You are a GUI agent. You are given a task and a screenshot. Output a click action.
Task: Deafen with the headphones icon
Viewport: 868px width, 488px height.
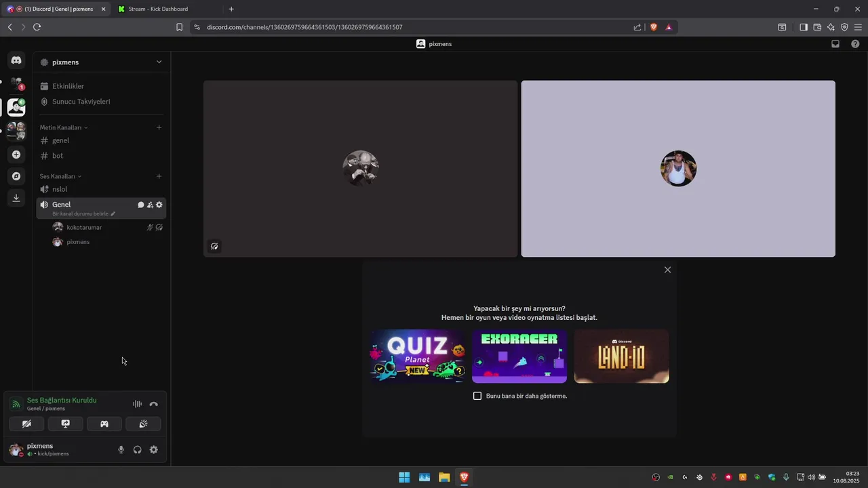click(138, 449)
